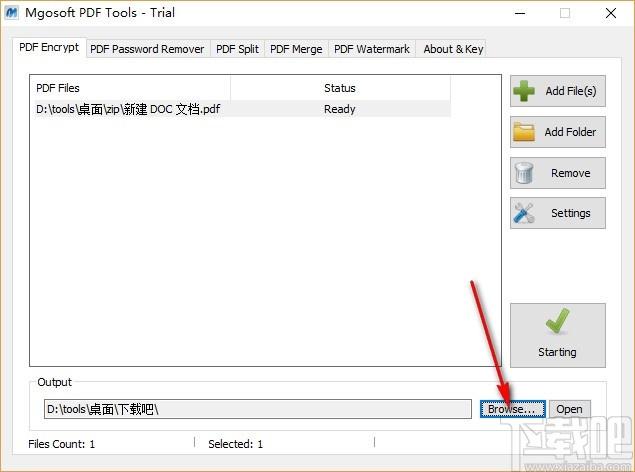Click the Output path input field

[x=258, y=409]
